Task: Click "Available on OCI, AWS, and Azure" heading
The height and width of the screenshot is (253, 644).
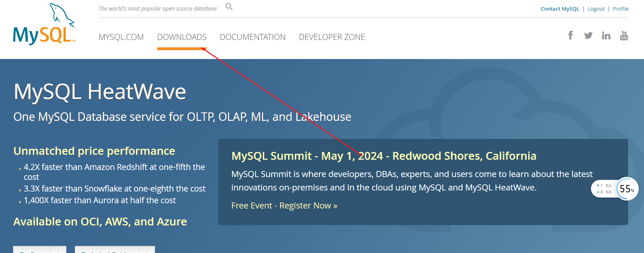Action: [x=100, y=222]
